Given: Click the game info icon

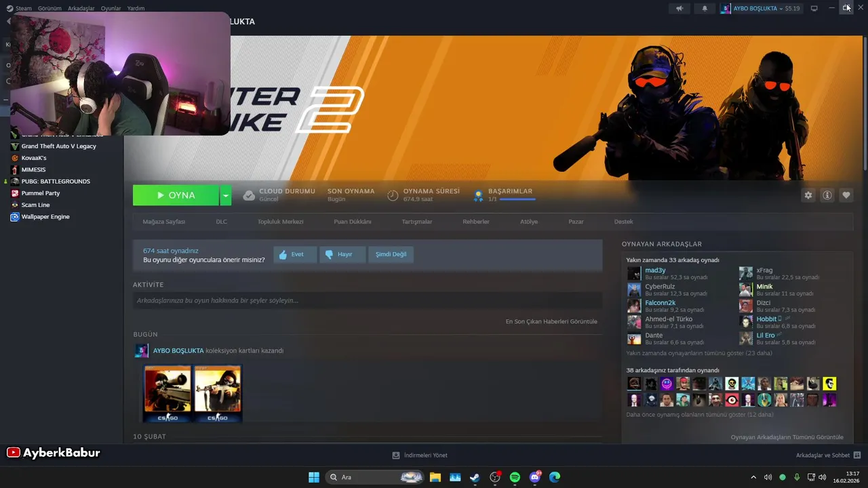Looking at the screenshot, I should [x=827, y=195].
